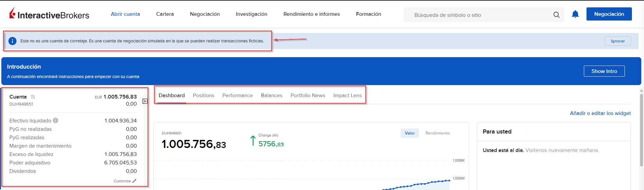Switch chart to Valor view
Screen dimensions: 644x190
[409, 133]
